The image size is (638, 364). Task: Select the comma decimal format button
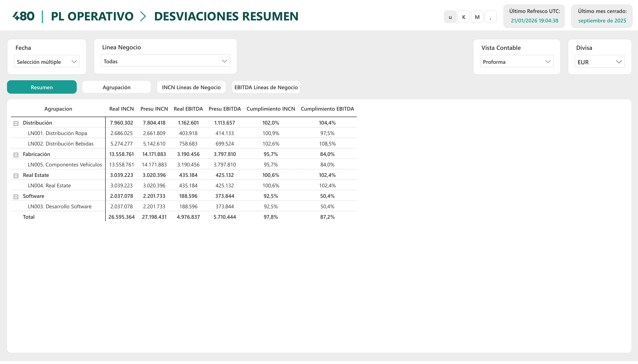(490, 17)
